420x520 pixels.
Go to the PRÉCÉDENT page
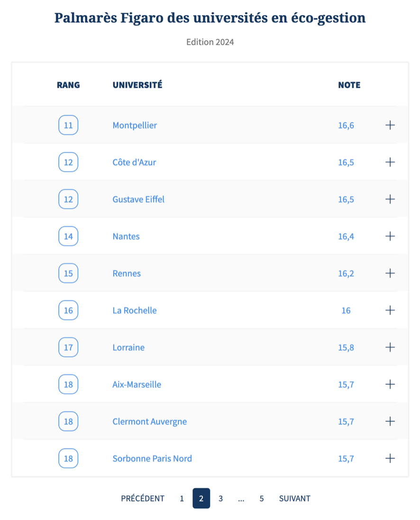tap(142, 499)
